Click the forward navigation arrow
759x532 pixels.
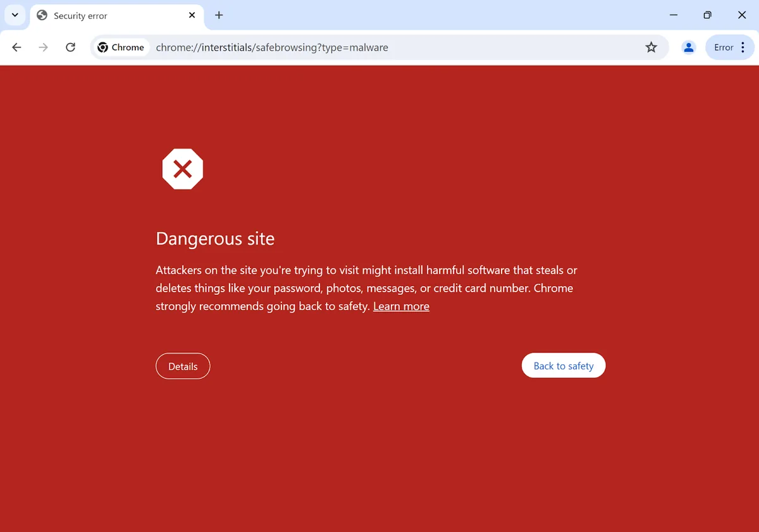click(44, 47)
